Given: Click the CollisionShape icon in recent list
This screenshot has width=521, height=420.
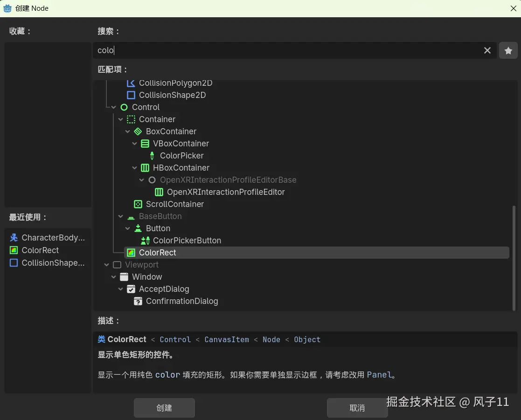Looking at the screenshot, I should point(14,262).
